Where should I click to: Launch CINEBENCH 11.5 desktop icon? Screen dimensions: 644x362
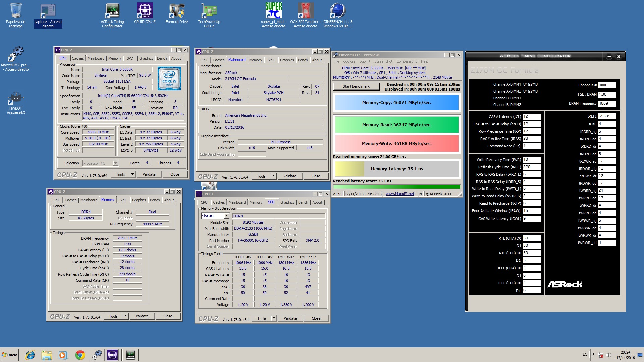pyautogui.click(x=337, y=15)
